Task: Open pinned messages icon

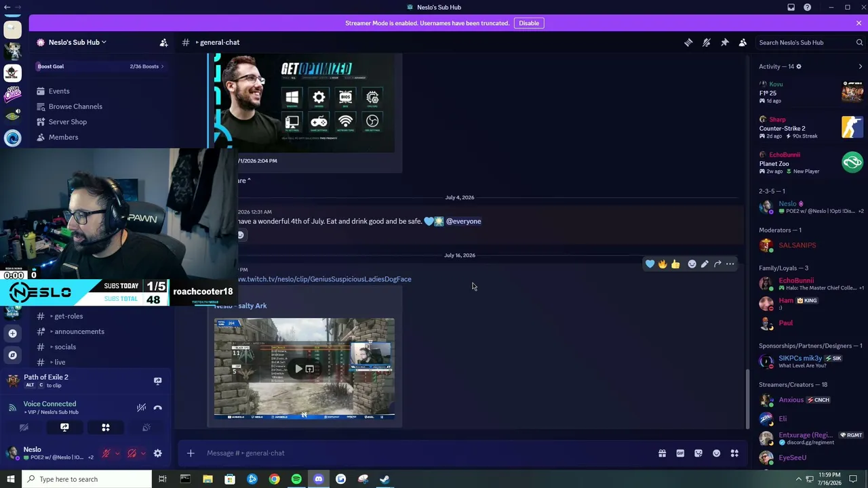Action: coord(725,42)
